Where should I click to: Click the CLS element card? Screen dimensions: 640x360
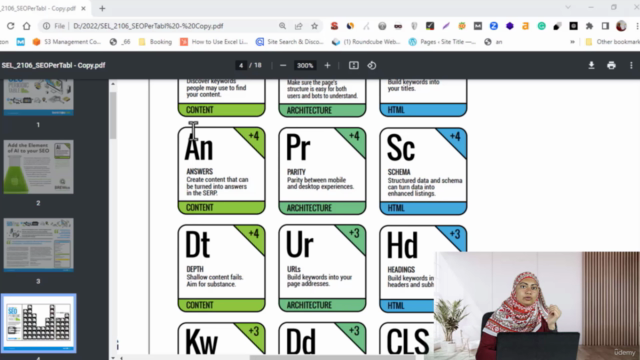point(407,338)
